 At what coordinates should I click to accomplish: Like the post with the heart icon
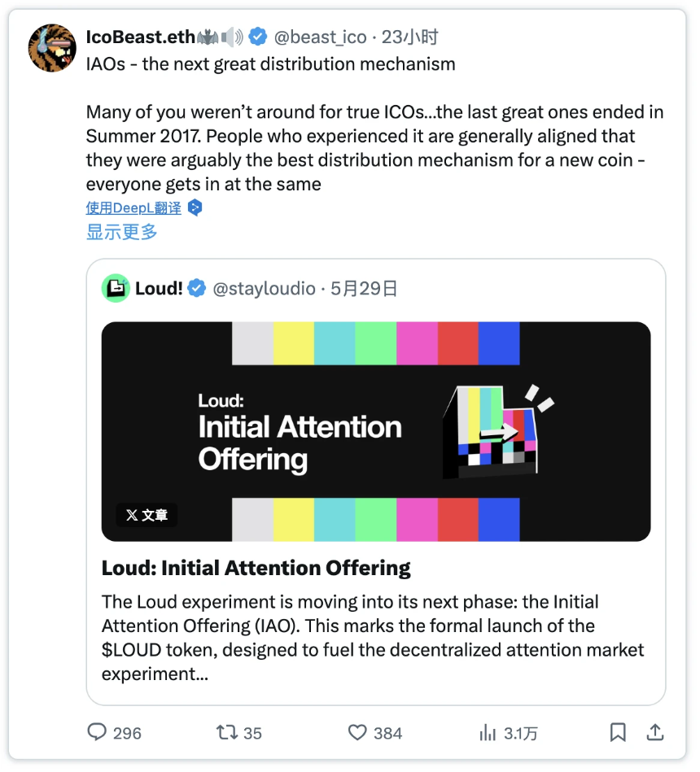(x=358, y=733)
